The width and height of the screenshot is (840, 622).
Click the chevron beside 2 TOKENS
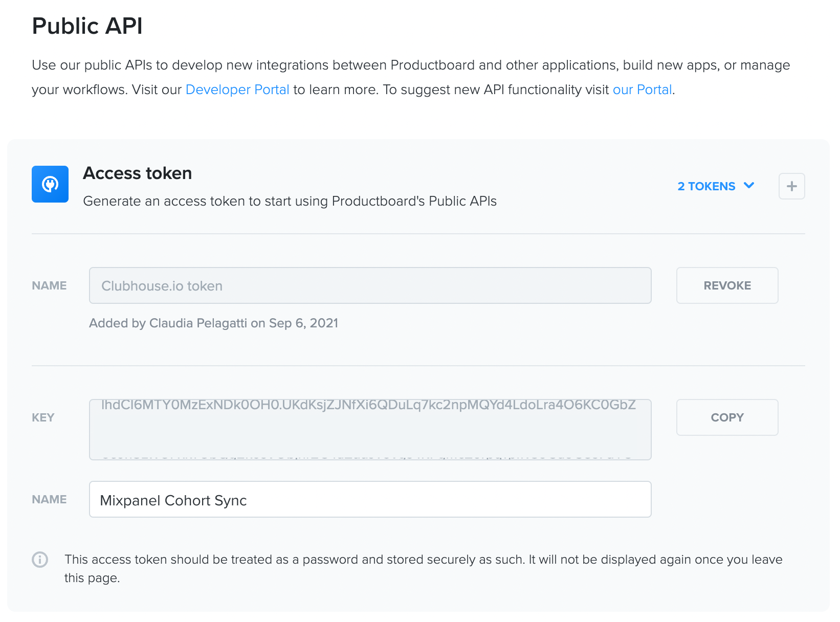(x=749, y=186)
